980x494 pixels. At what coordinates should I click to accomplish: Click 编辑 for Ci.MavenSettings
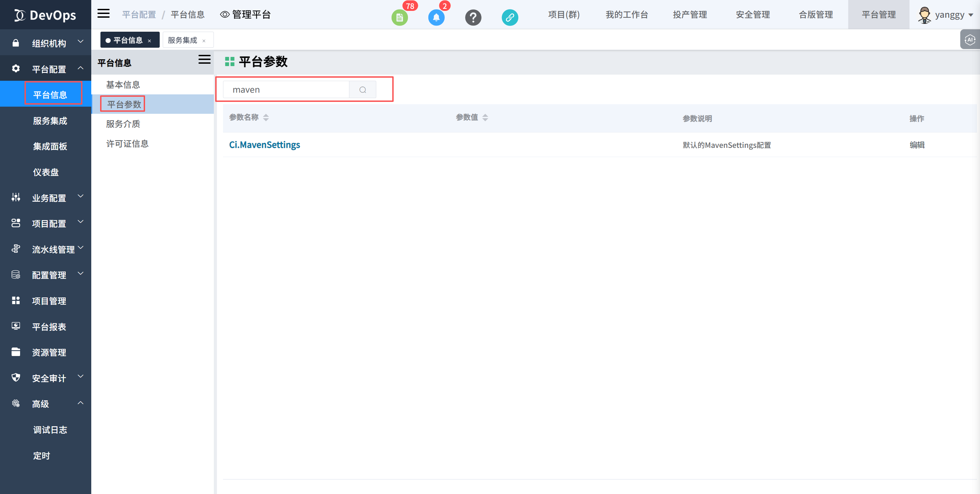pyautogui.click(x=917, y=145)
